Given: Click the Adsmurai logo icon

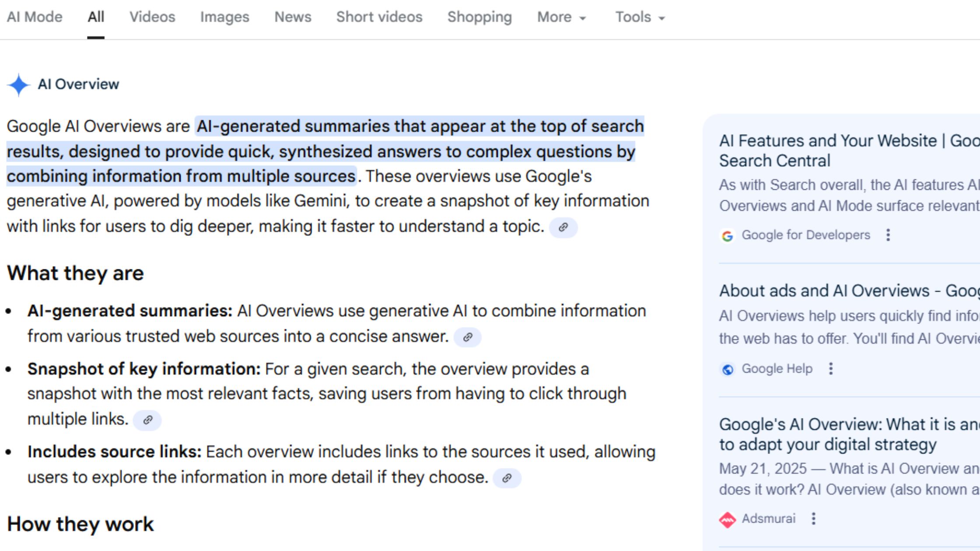Looking at the screenshot, I should (727, 519).
